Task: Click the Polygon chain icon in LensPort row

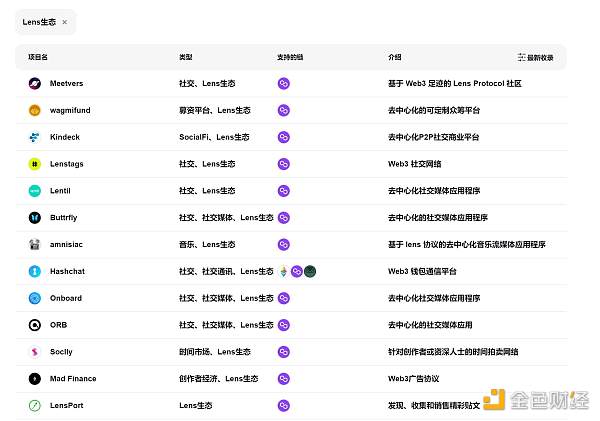Action: coord(284,405)
